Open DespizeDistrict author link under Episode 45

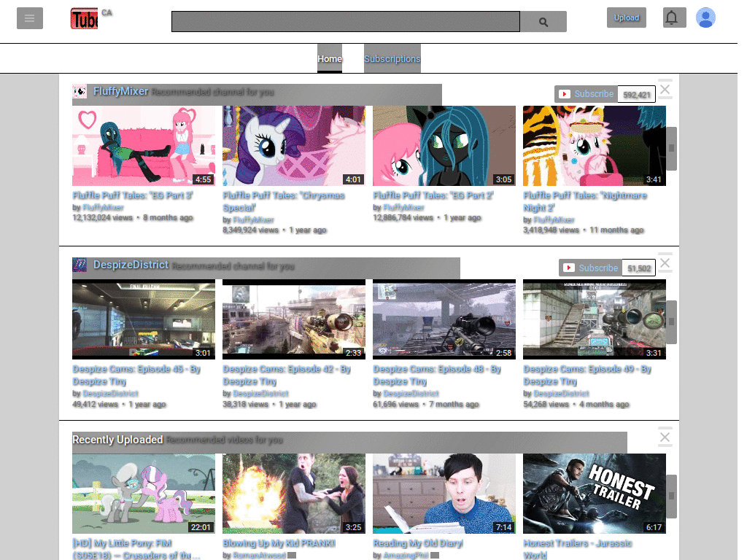[x=110, y=393]
